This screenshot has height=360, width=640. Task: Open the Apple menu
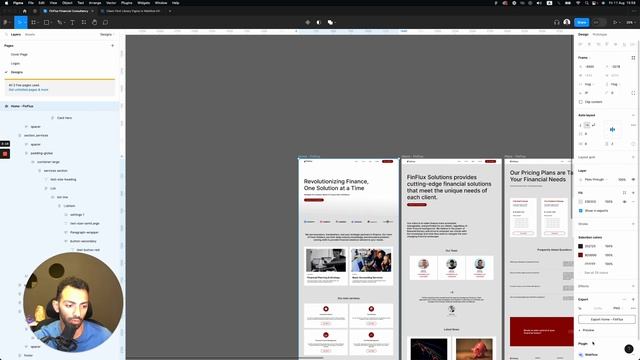click(6, 3)
